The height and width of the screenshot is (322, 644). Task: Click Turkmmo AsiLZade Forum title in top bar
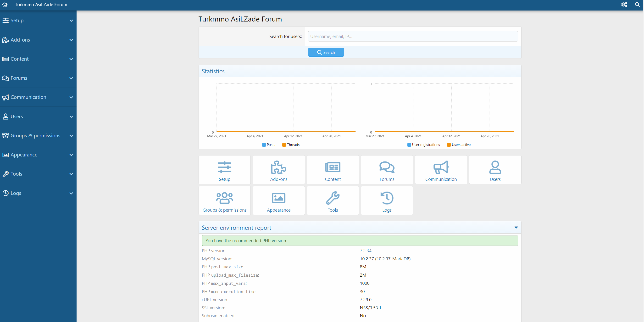(41, 5)
